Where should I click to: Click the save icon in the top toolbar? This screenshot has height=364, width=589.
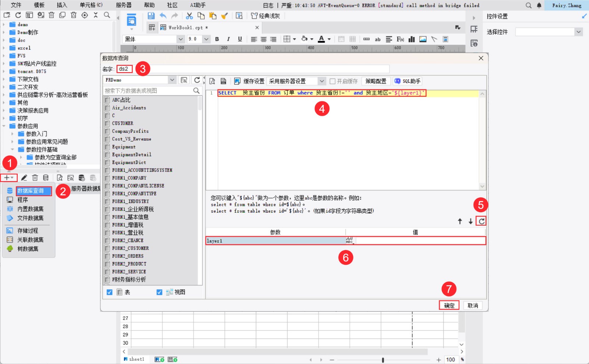(151, 16)
